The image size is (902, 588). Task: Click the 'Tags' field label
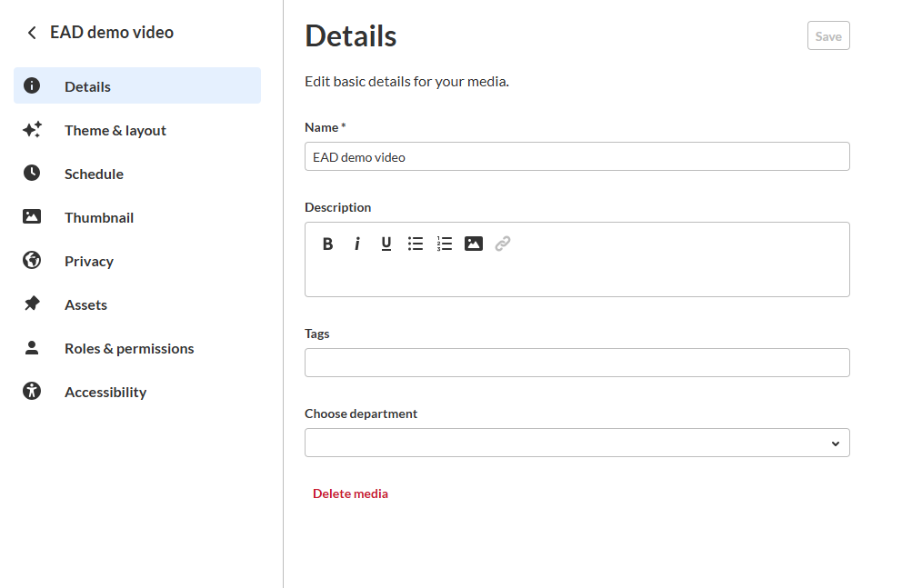(x=317, y=334)
